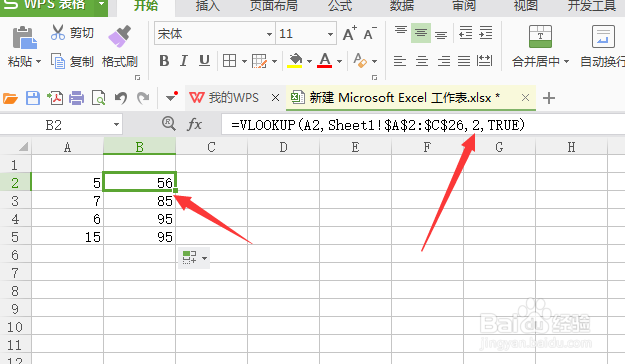Click the fx insert function button
Viewport: 625px width, 364px height.
pos(194,124)
